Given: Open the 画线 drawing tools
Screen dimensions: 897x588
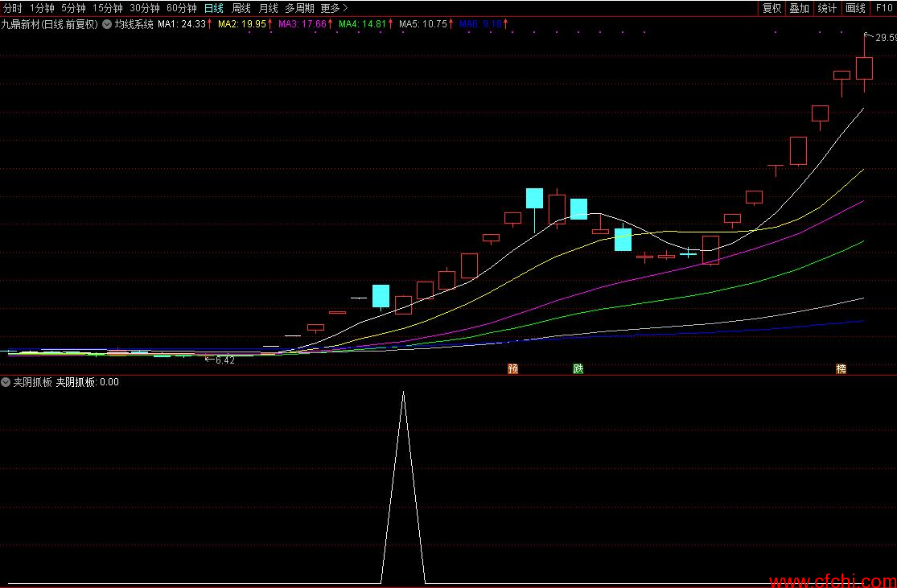Looking at the screenshot, I should [855, 8].
